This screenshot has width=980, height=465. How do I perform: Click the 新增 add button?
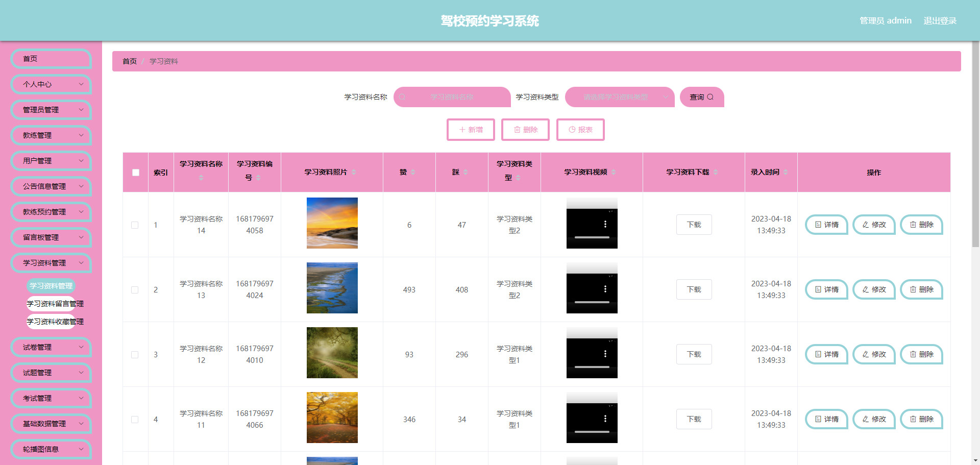471,130
